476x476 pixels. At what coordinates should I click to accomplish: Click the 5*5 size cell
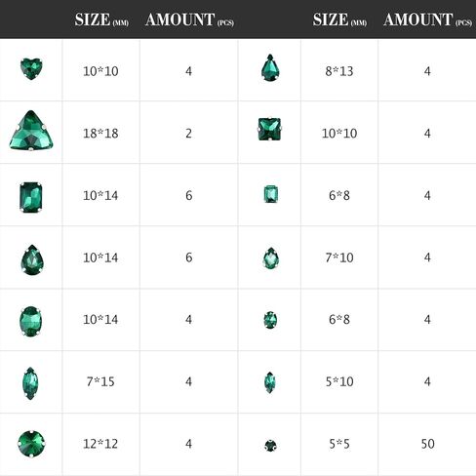tap(339, 444)
